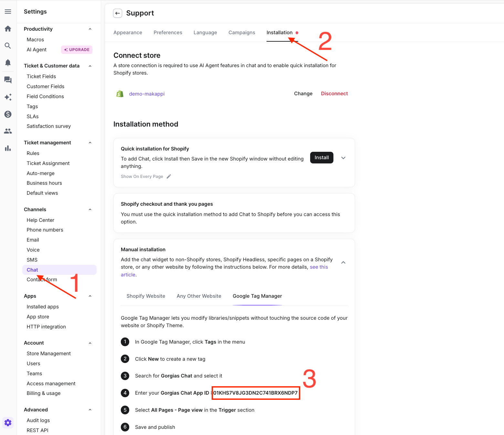504x435 pixels.
Task: Open Help Center in sidebar
Action: point(40,220)
